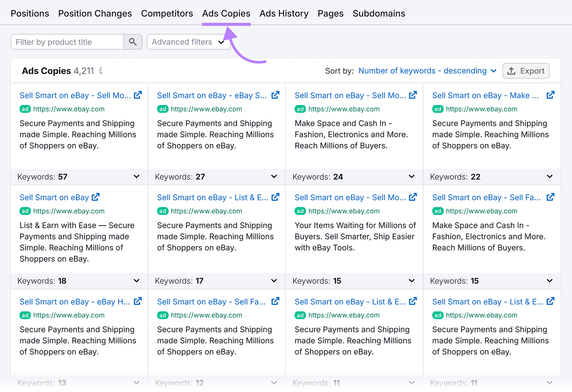Open external link icon on 22-keyword ad
This screenshot has height=392, width=572.
(x=551, y=95)
